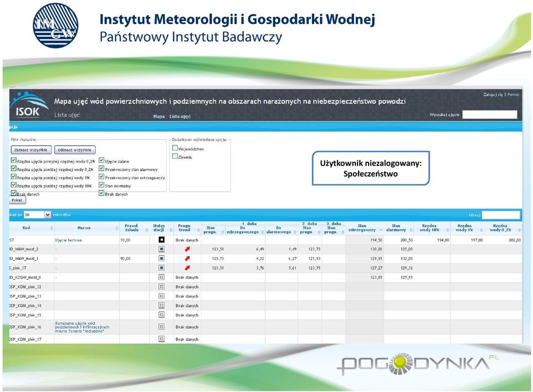Image resolution: width=533 pixels, height=392 pixels.
Task: Sort by the Kod column arrows
Action: (52, 228)
